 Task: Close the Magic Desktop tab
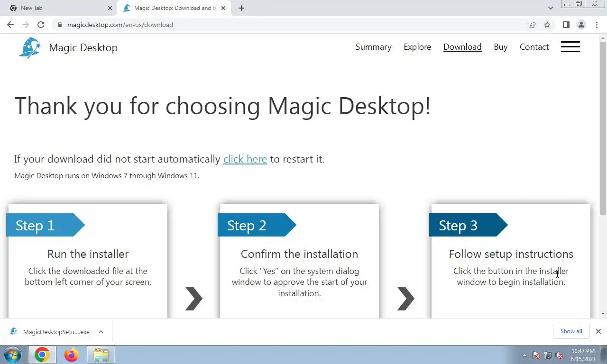(223, 8)
